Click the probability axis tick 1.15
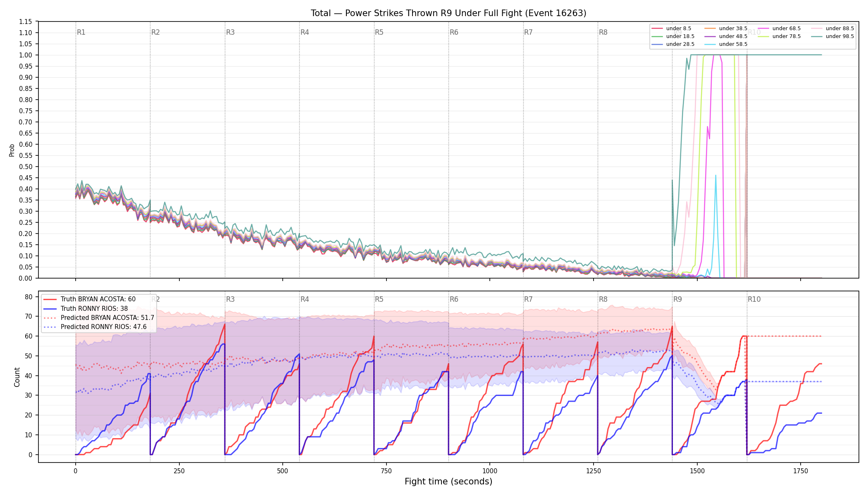Viewport: 868px width, 496px height. tap(26, 21)
